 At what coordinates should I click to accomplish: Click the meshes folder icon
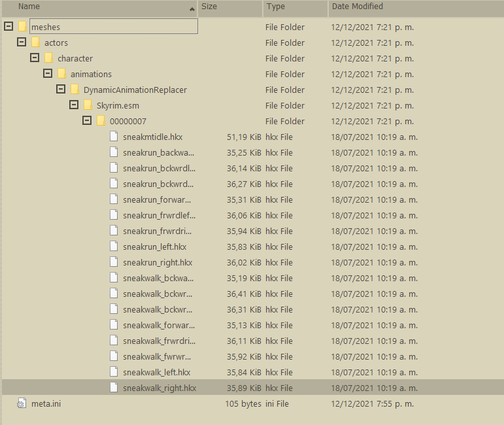[x=22, y=27]
